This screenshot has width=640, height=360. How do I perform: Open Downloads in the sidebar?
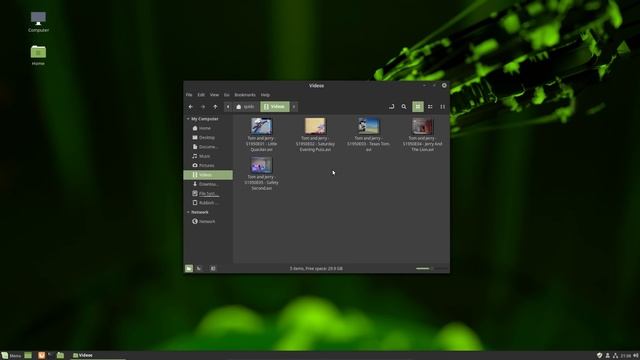(x=208, y=184)
